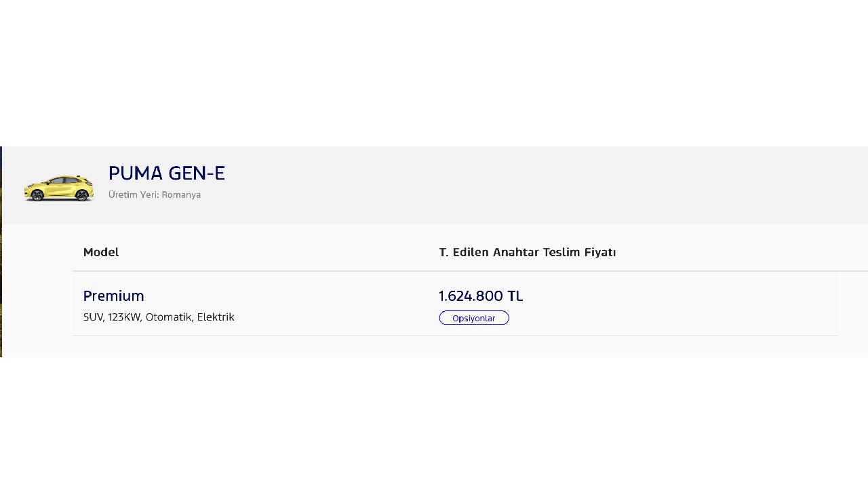Click 123KW in the specs line

click(x=124, y=317)
